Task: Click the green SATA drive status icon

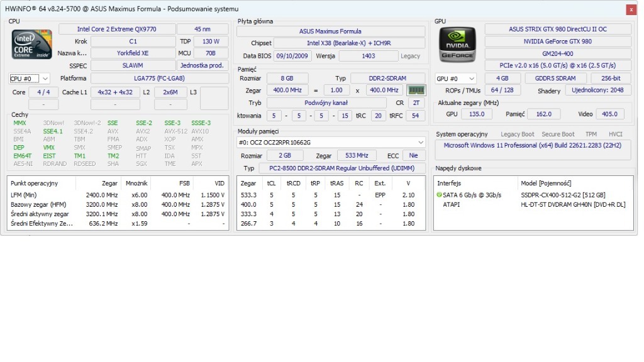Action: (439, 195)
